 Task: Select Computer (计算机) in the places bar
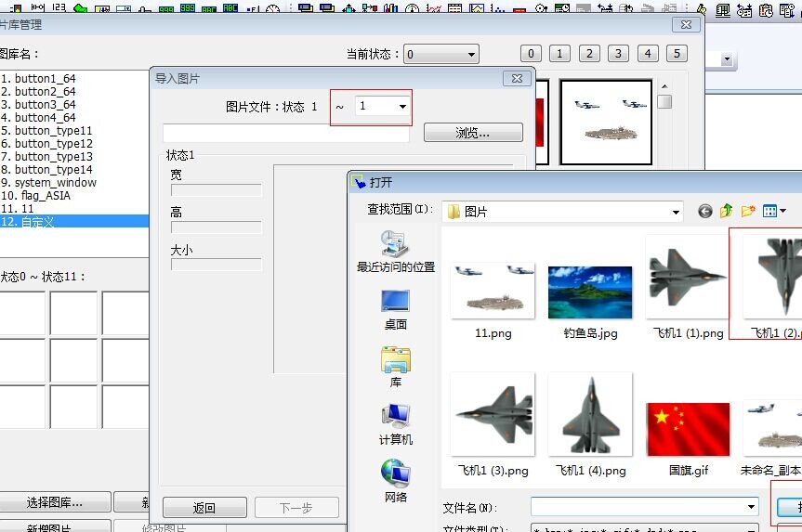click(396, 424)
